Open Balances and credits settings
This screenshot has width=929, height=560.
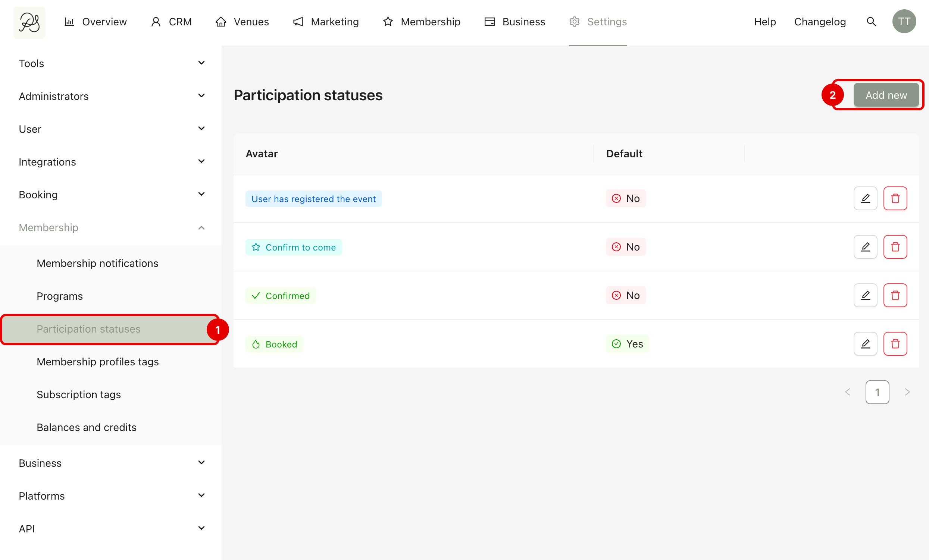(x=86, y=427)
